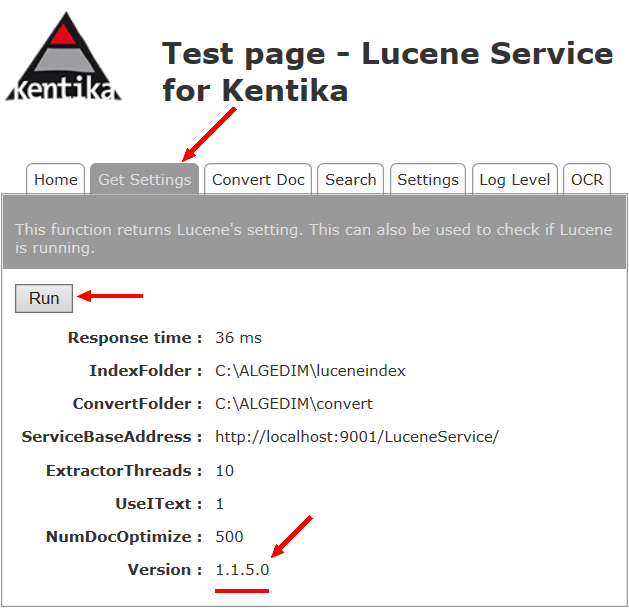Screen dimensions: 629x608
Task: Select the version number 1.1.5.0
Action: click(x=242, y=569)
